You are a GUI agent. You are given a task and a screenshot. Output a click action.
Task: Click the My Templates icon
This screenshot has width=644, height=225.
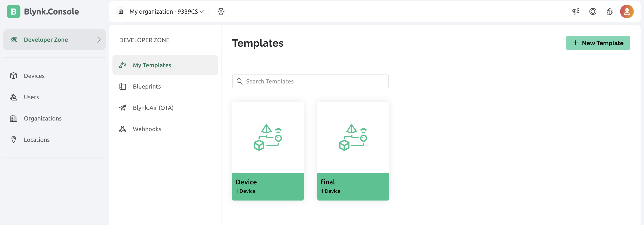[x=122, y=65]
